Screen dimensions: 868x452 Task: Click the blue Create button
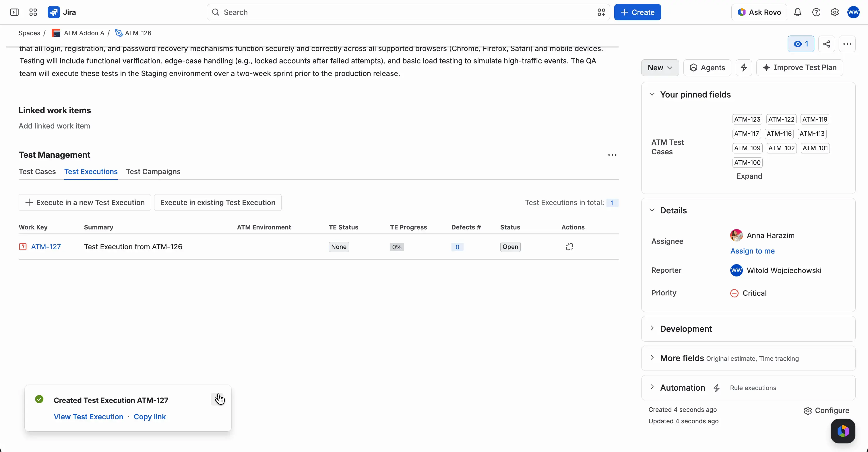tap(638, 12)
